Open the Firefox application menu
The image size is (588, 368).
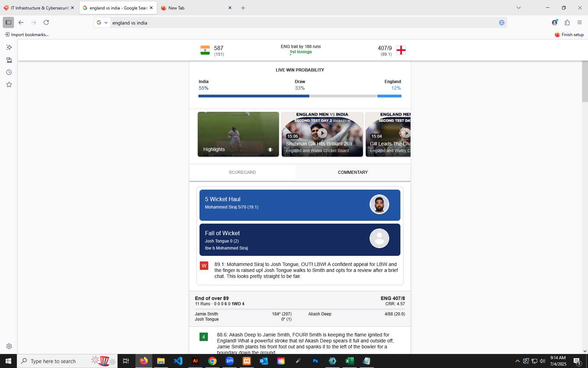click(580, 22)
